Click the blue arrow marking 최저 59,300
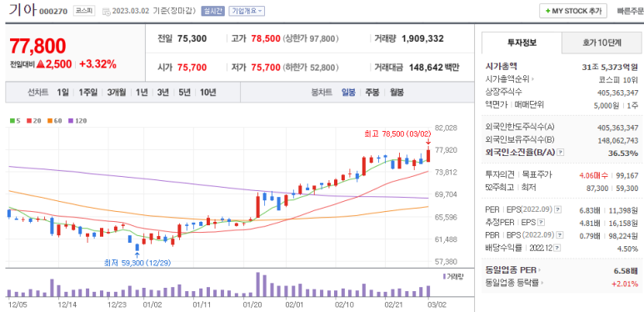Screen dimensions: 644x312 coord(137,255)
